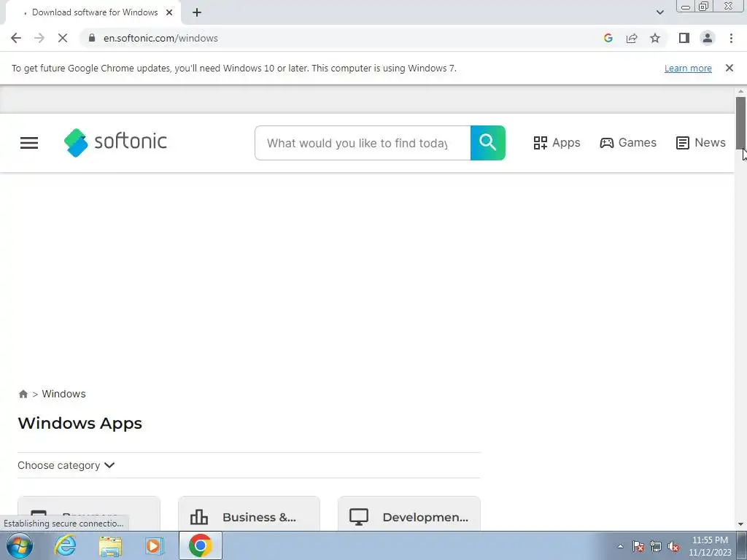The image size is (747, 560).
Task: Click the Windows breadcrumb text
Action: tap(64, 394)
